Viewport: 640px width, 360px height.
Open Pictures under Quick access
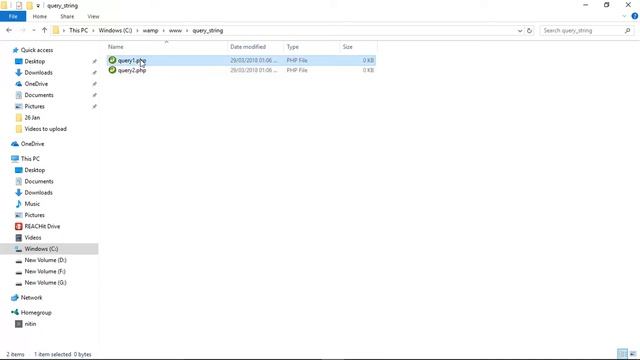34,106
